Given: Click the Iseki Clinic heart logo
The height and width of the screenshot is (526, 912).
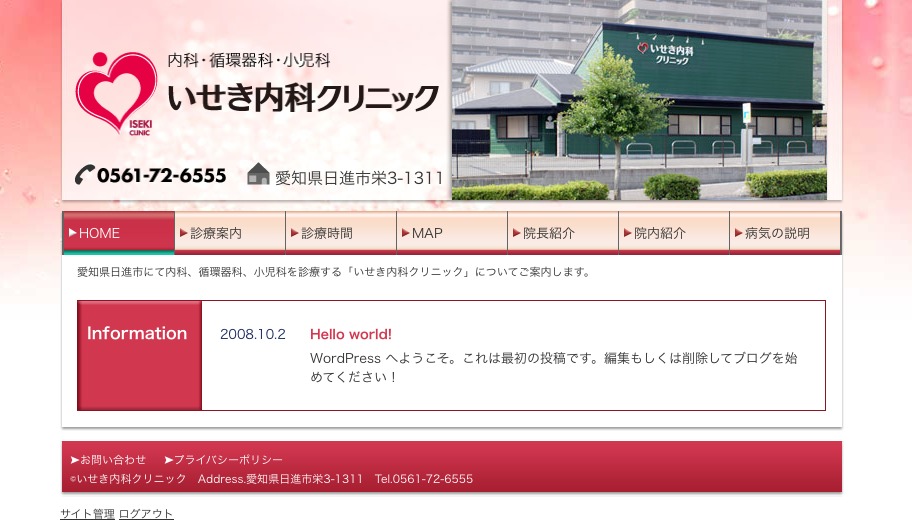Looking at the screenshot, I should click(x=116, y=94).
